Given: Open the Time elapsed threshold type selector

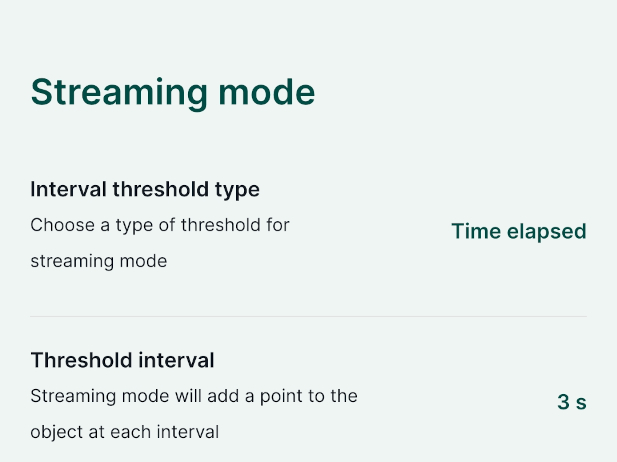Looking at the screenshot, I should (x=518, y=232).
